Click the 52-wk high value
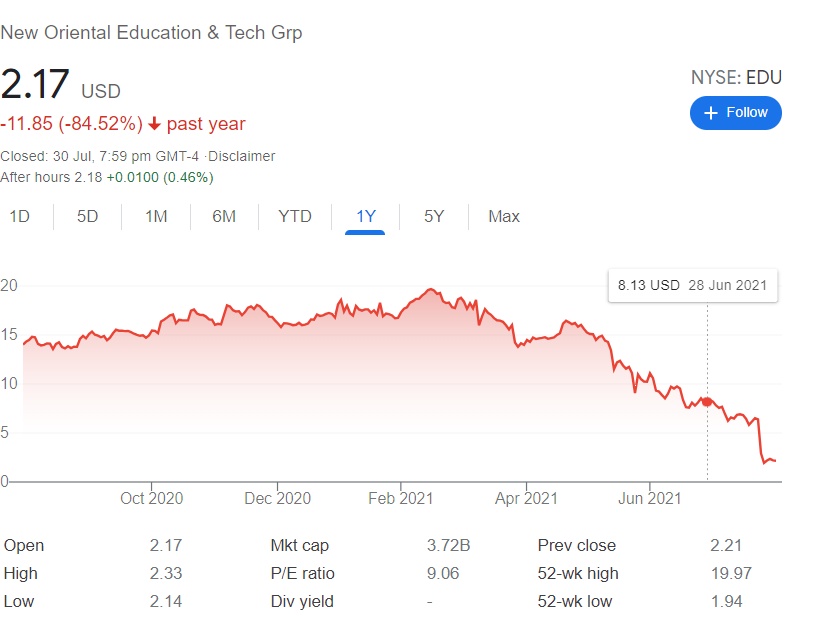This screenshot has width=822, height=629. 731,574
